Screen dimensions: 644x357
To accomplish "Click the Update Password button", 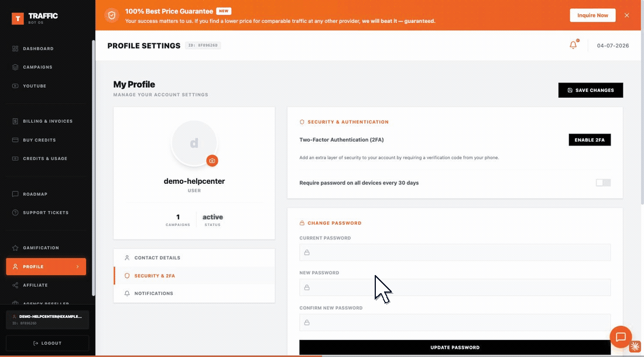I will [455, 348].
